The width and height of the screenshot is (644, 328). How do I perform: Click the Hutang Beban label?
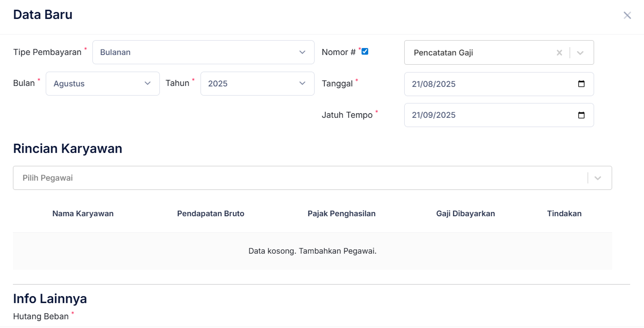click(x=41, y=316)
